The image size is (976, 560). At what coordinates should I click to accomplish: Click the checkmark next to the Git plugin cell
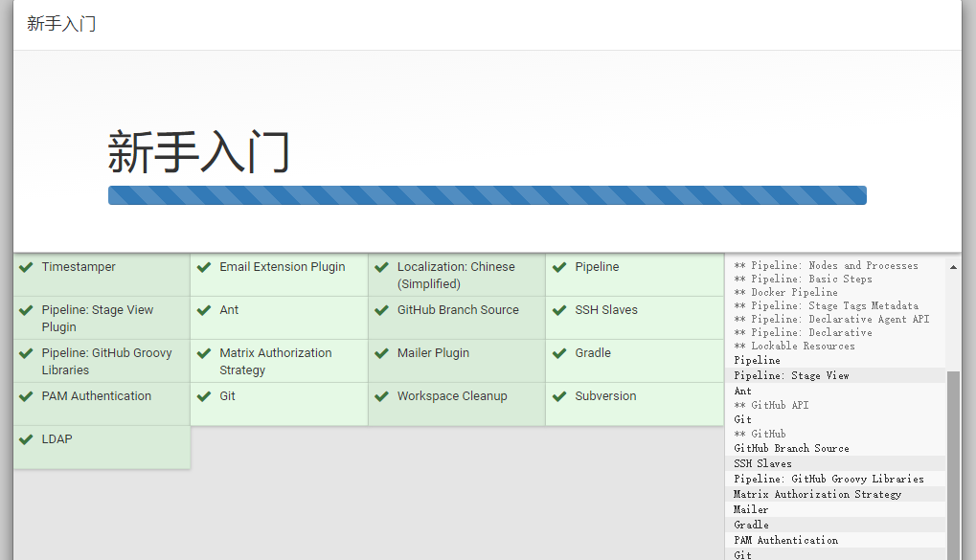pos(204,396)
